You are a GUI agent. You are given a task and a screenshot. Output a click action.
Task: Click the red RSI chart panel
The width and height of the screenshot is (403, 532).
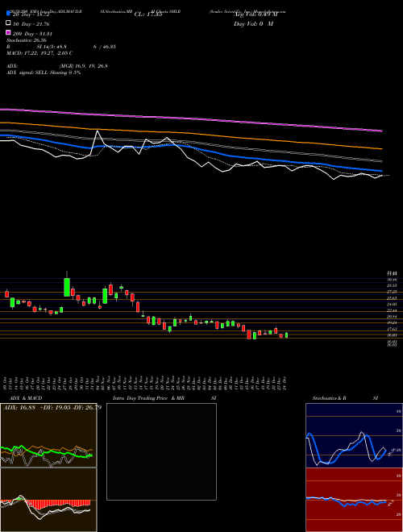click(x=354, y=500)
